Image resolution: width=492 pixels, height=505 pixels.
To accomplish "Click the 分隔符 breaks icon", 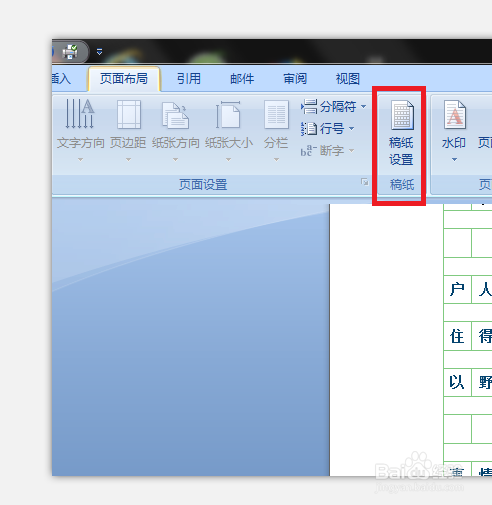I will tap(309, 107).
